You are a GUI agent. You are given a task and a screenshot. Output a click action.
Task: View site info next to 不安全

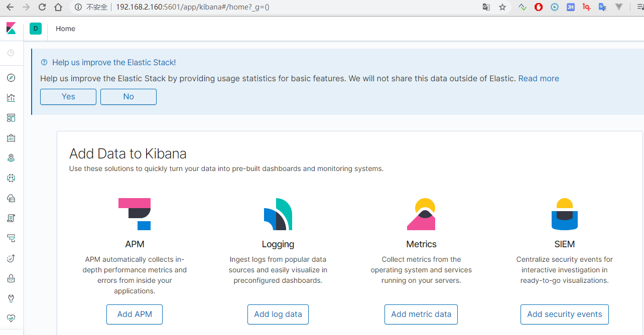tap(78, 8)
